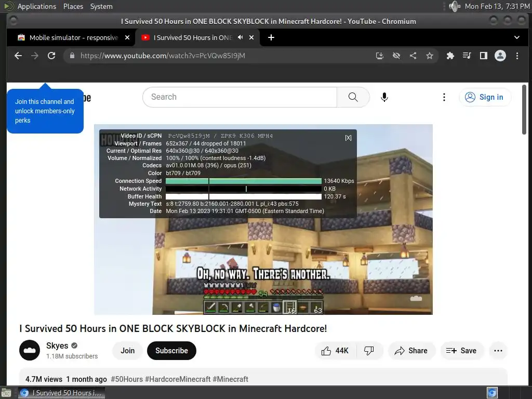Share this page using address bar share icon
The height and width of the screenshot is (399, 532).
[413, 56]
